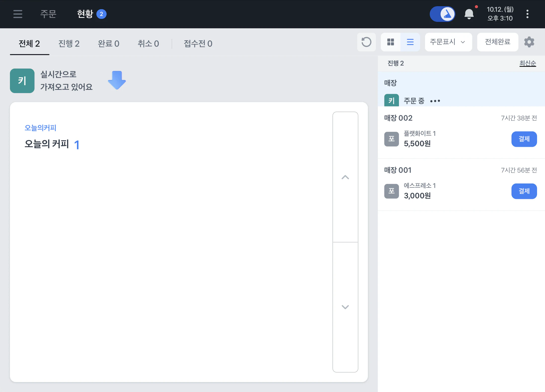Viewport: 545px width, 392px height.
Task: Select the 완료 0 filter tab
Action: (x=108, y=44)
